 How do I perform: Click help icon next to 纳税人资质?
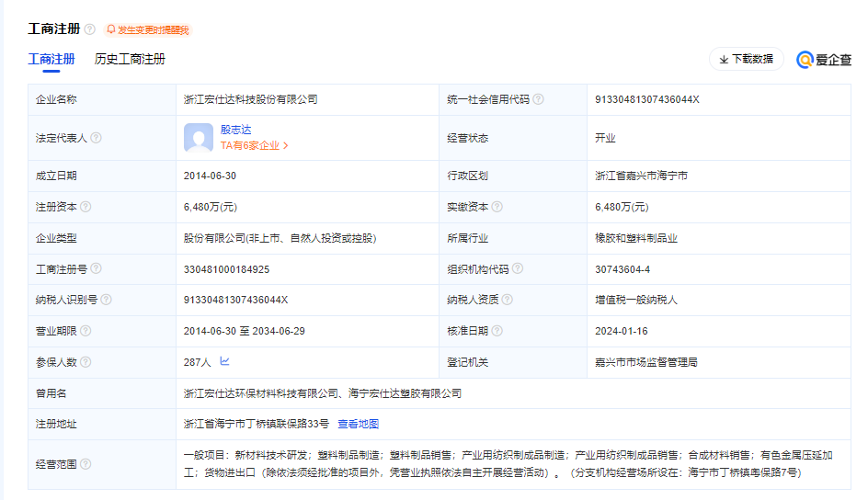[507, 300]
